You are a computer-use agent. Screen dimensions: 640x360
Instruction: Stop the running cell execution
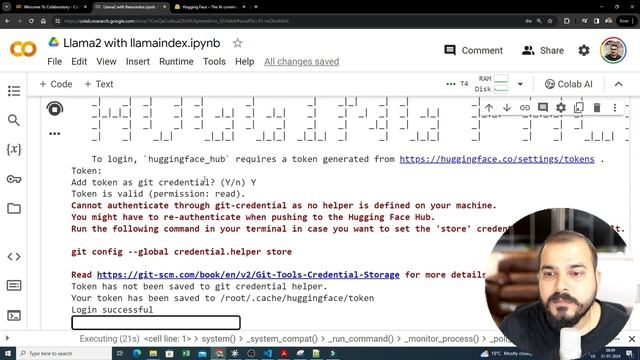click(55, 109)
